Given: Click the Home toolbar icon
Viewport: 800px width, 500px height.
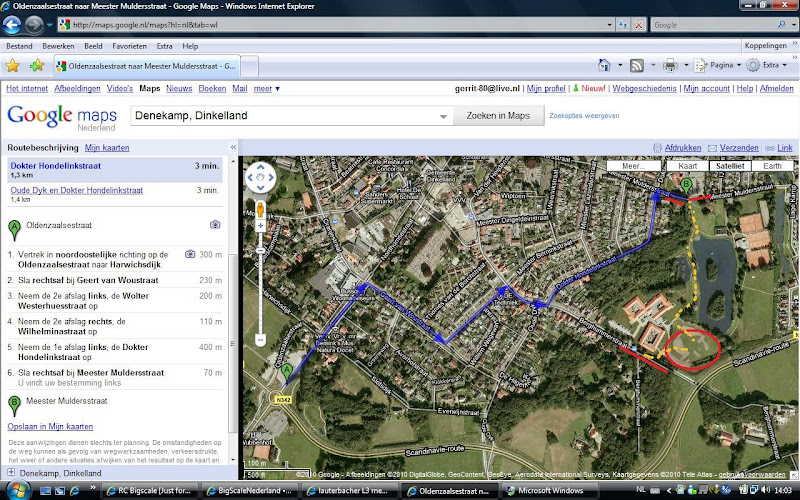Looking at the screenshot, I should [605, 65].
